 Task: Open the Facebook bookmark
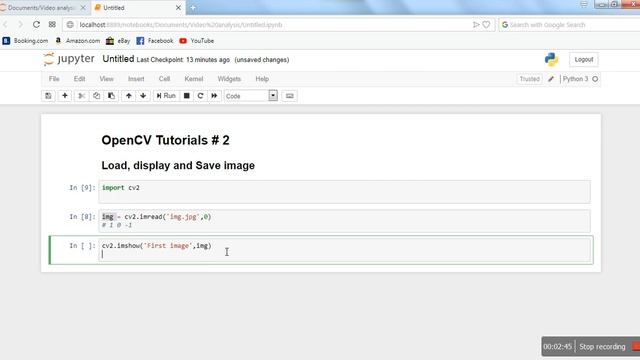(x=155, y=41)
